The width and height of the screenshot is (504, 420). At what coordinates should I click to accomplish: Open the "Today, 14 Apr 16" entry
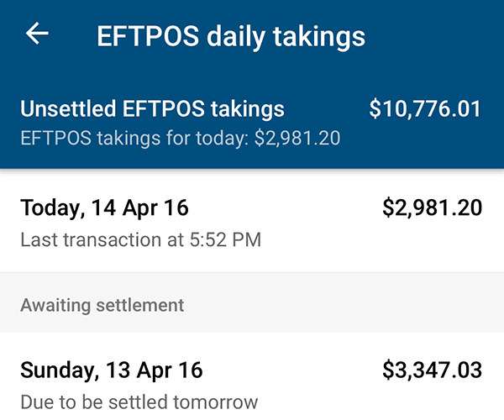(105, 208)
